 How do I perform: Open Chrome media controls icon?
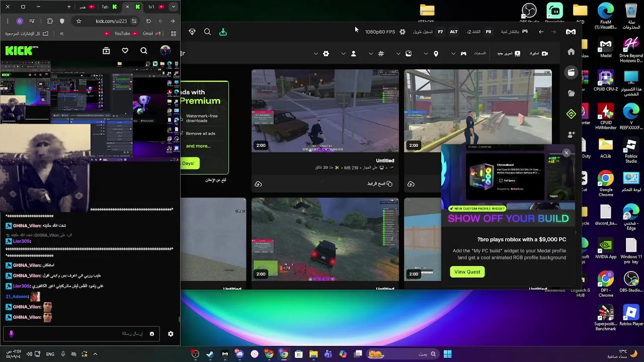[x=32, y=21]
